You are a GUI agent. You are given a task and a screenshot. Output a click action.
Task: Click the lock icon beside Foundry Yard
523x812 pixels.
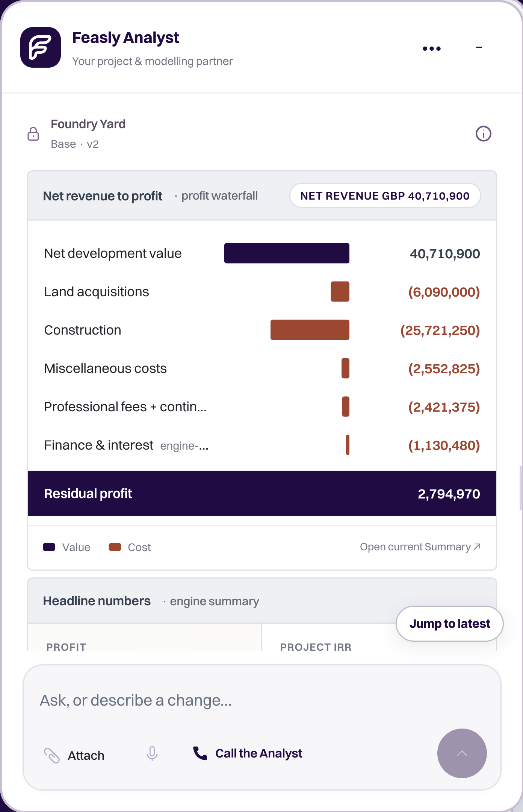(x=33, y=134)
